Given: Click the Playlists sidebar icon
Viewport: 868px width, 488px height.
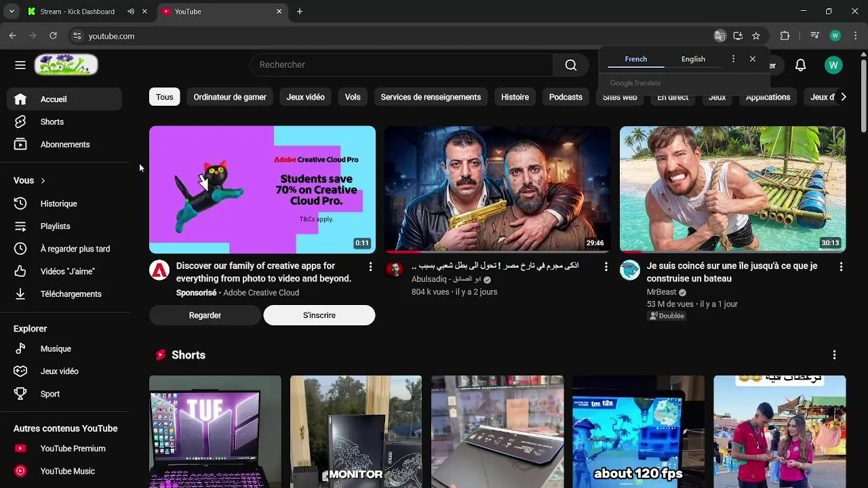Looking at the screenshot, I should (x=20, y=226).
